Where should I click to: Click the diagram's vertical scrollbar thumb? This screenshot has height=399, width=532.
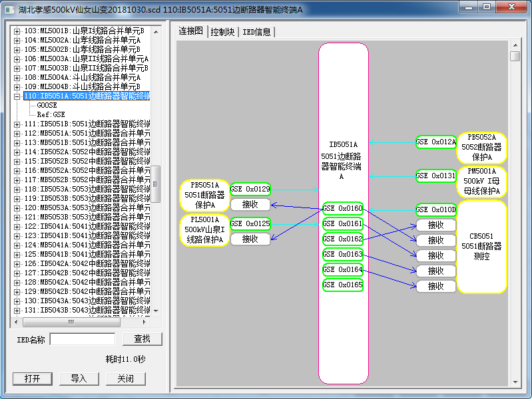click(515, 57)
